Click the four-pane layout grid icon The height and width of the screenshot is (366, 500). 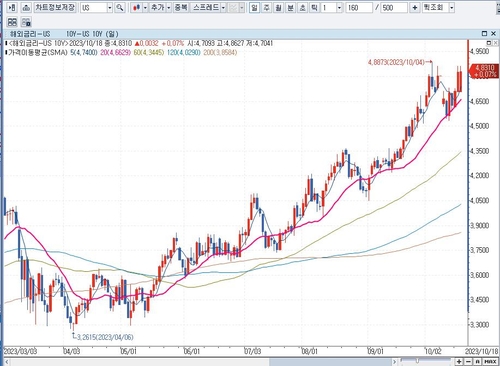pyautogui.click(x=12, y=22)
